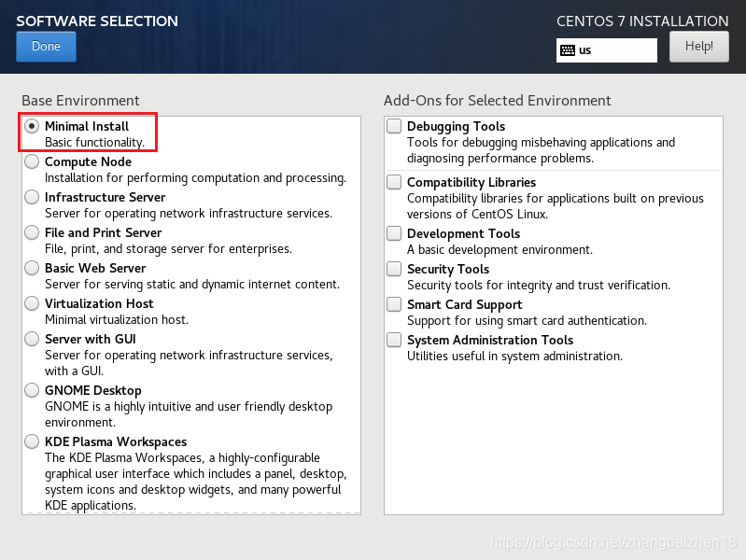Click 'Server for serving static and dynamic internet content.'
746x560 pixels.
[x=192, y=284]
